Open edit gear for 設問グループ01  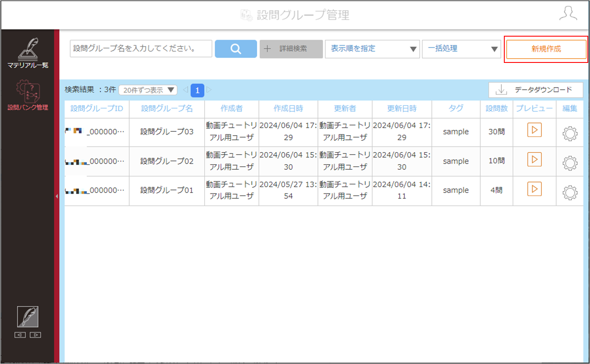click(x=570, y=192)
